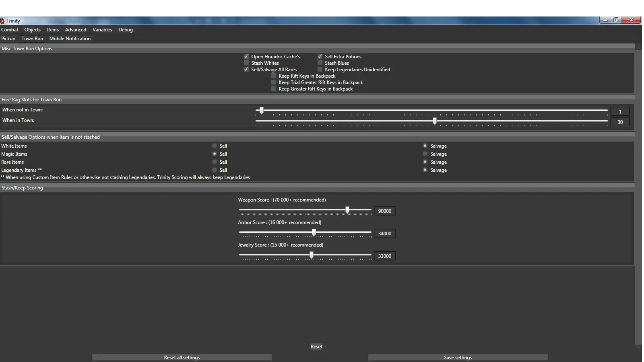
Task: Click the When not in Town slider thumb
Action: [262, 111]
